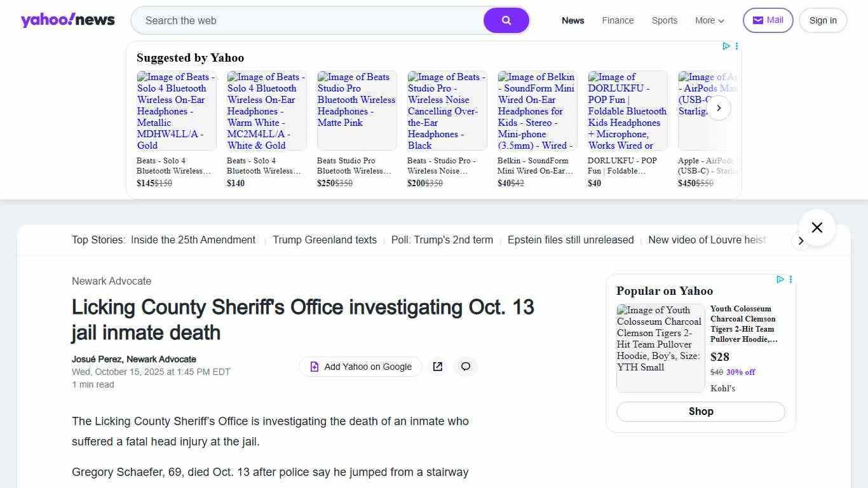Image resolution: width=868 pixels, height=488 pixels.
Task: Switch to the Finance section
Action: pyautogui.click(x=617, y=20)
